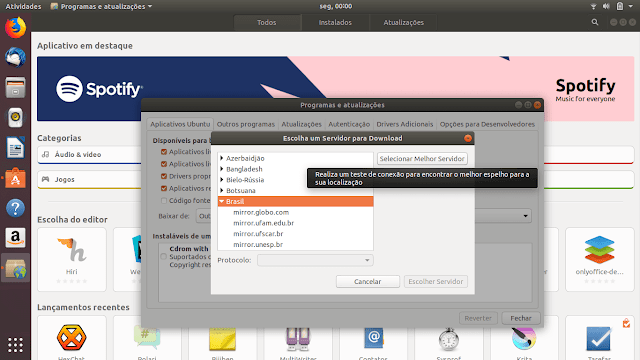Select Software & Updates dock icon
Image resolution: width=640 pixels, height=360 pixels.
click(16, 268)
